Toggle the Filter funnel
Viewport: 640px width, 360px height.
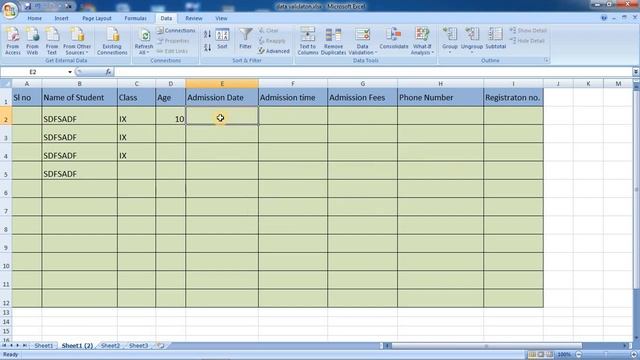click(x=245, y=39)
